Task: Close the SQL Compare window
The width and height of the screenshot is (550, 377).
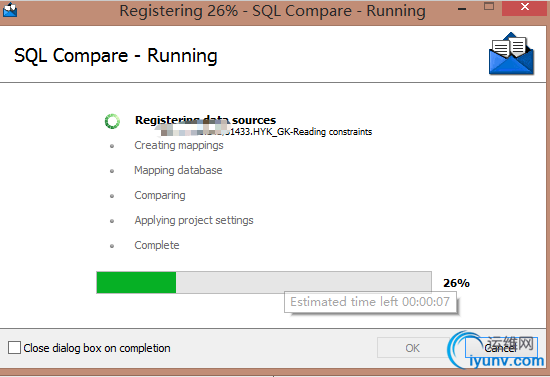Action: [524, 8]
